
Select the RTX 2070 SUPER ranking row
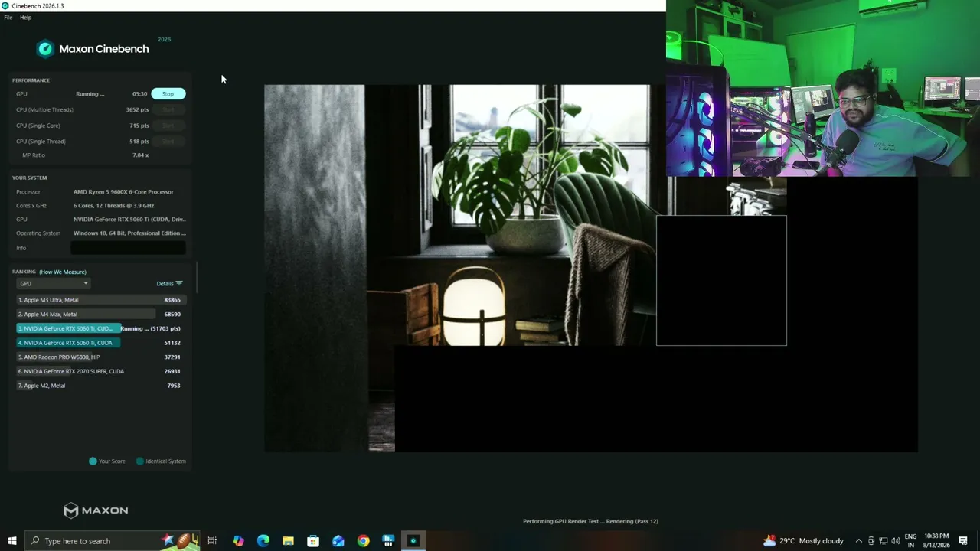(x=100, y=371)
